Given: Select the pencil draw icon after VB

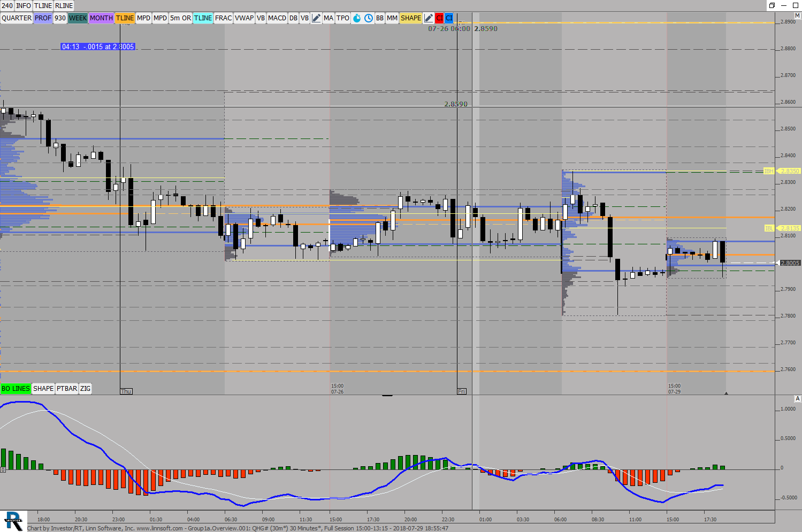Looking at the screenshot, I should click(316, 18).
